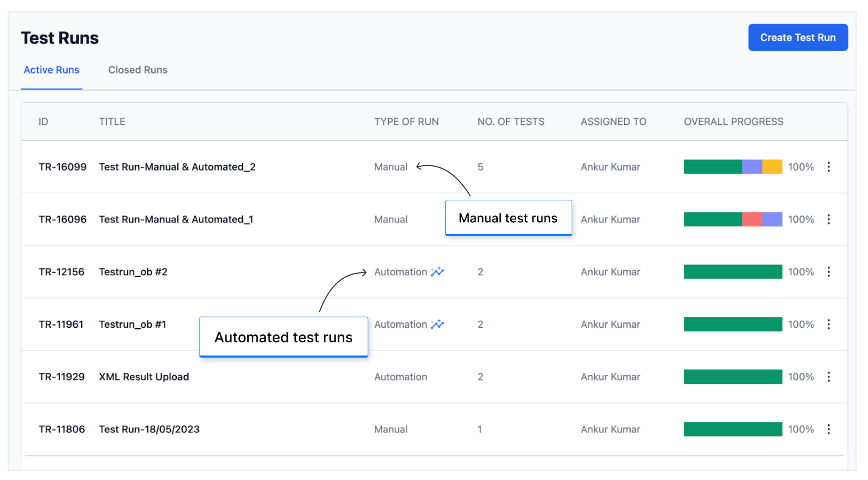Click the yellow segment in TR-16099 progress bar
Viewport: 868px width, 480px height.
pyautogui.click(x=772, y=167)
